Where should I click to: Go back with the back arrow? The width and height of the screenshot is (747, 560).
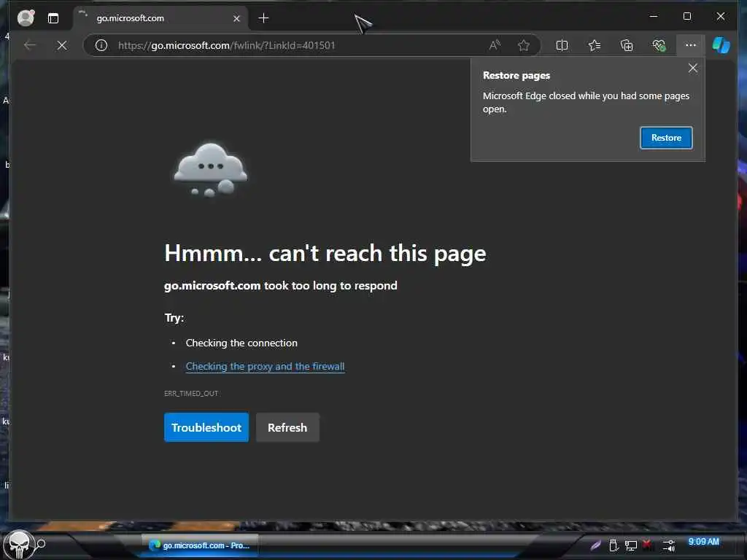(x=29, y=45)
